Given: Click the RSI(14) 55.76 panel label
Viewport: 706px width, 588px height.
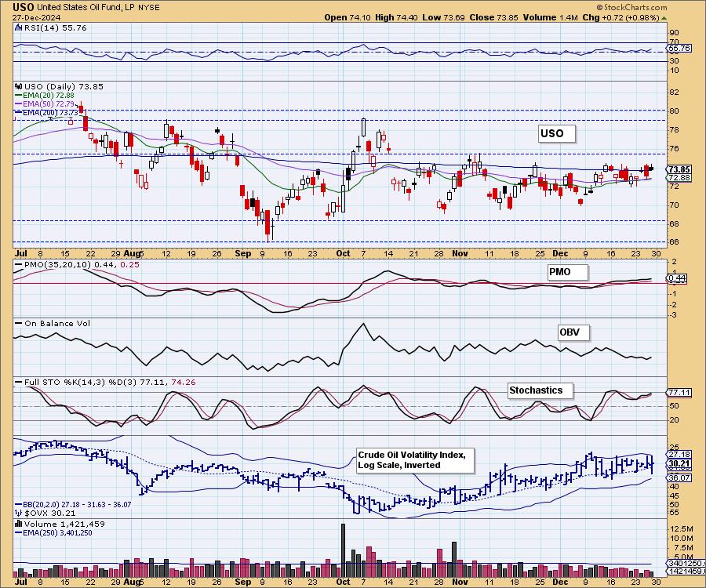Looking at the screenshot, I should (54, 27).
